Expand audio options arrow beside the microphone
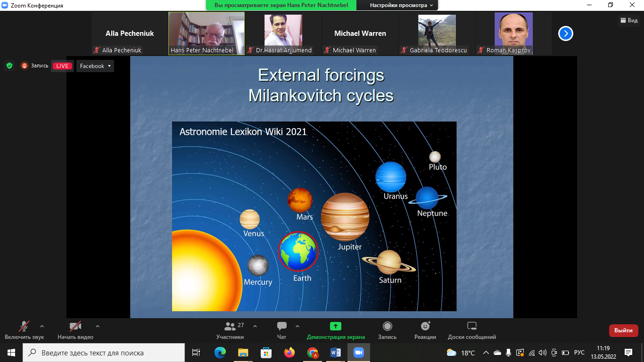This screenshot has height=362, width=644. (42, 326)
